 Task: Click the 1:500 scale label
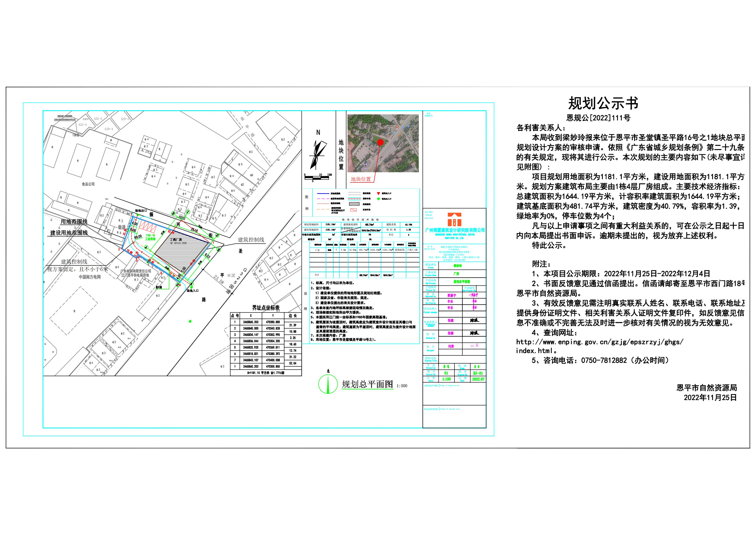[402, 386]
